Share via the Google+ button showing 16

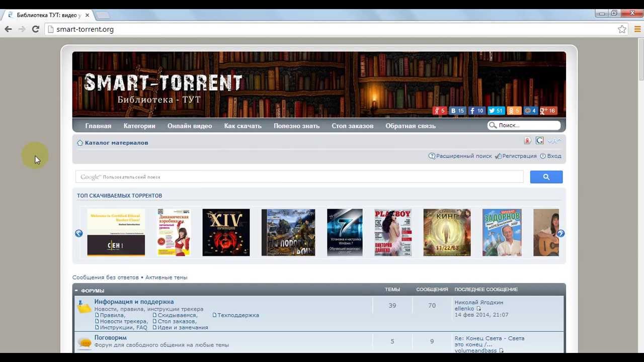[x=548, y=111]
